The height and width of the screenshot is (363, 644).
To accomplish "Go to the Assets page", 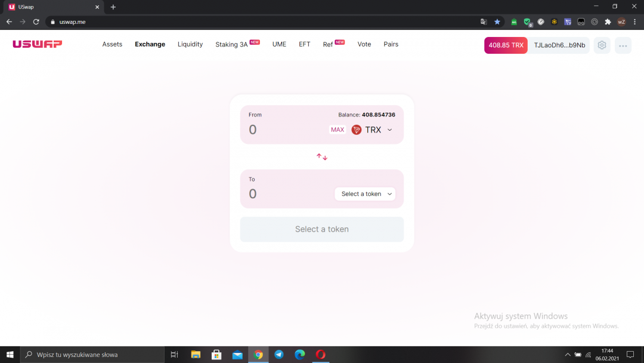I will (x=112, y=44).
